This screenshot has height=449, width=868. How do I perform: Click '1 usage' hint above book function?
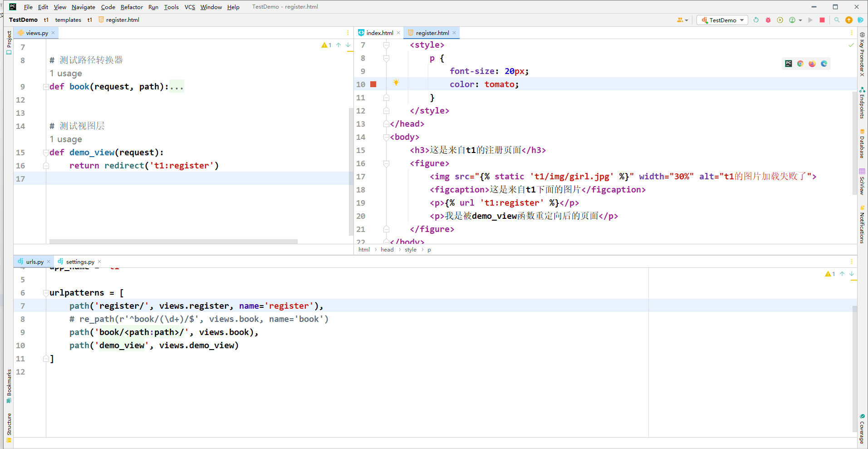pyautogui.click(x=66, y=74)
